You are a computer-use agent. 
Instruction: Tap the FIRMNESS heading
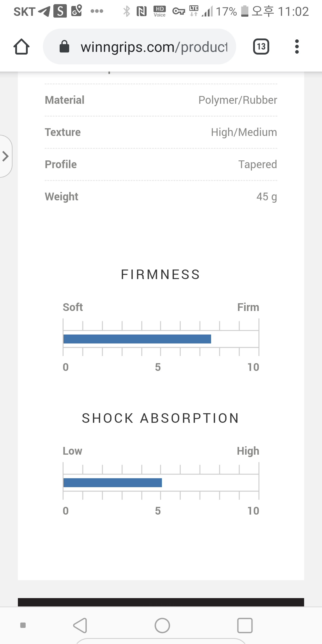(x=160, y=275)
